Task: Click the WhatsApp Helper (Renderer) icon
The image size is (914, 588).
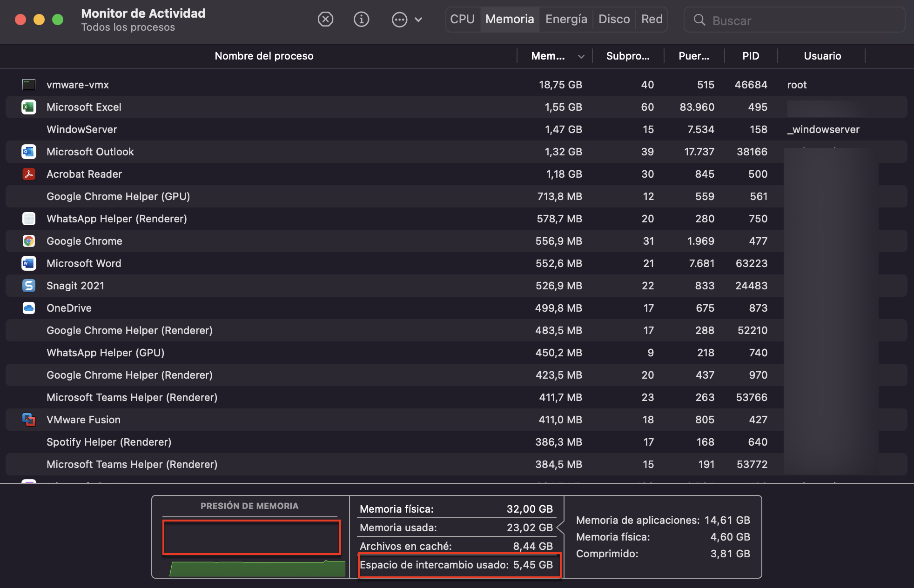Action: pos(29,219)
